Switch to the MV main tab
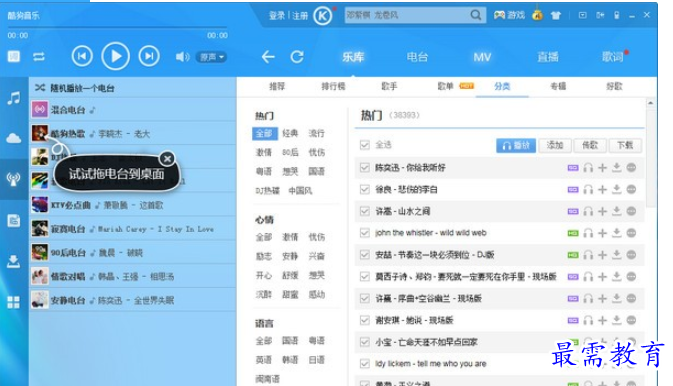Image resolution: width=673 pixels, height=386 pixels. click(x=482, y=57)
